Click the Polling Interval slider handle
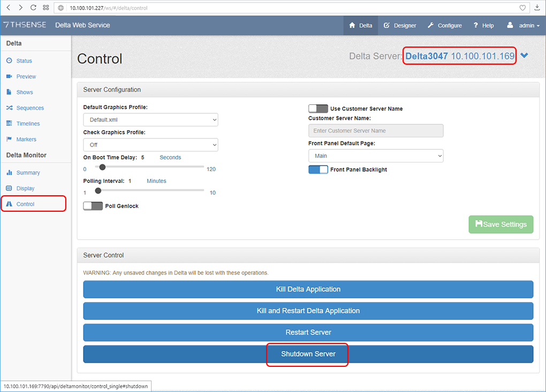 point(98,190)
